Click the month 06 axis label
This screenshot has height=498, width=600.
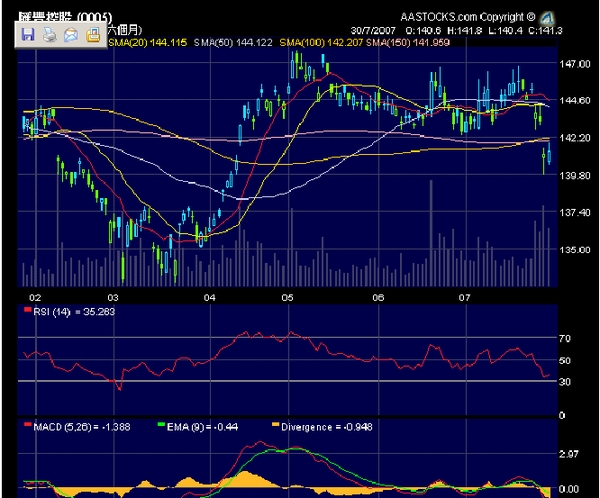click(x=378, y=298)
